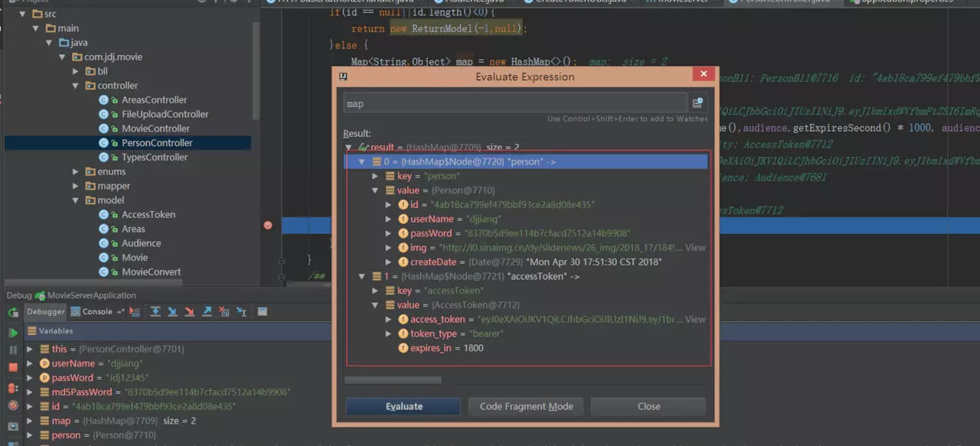Select MovieController in the project tree
The height and width of the screenshot is (446, 980).
155,129
